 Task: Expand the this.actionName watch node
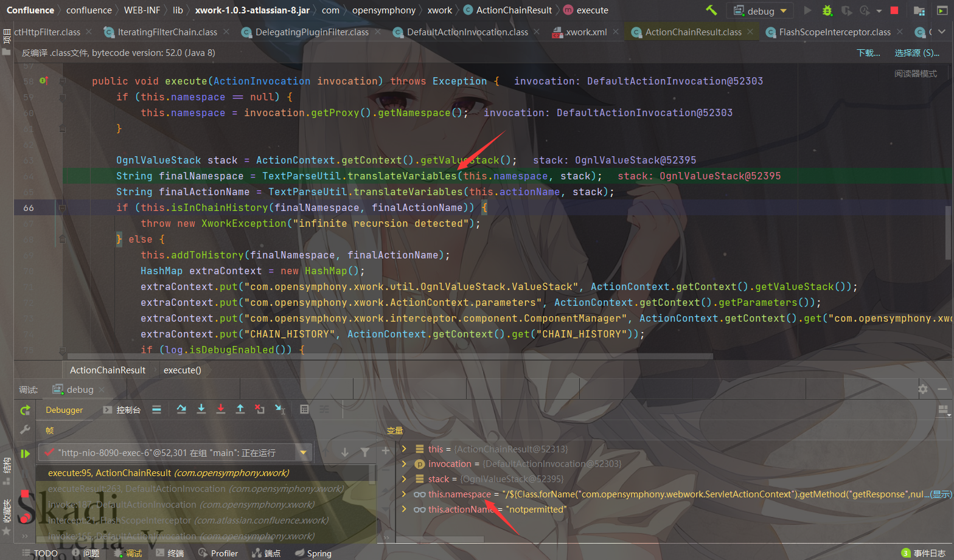[404, 509]
